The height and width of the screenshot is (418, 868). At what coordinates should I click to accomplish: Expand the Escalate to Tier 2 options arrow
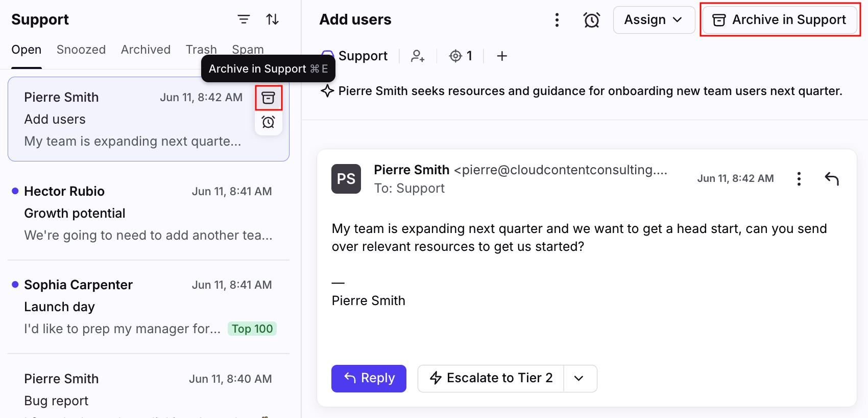click(x=580, y=379)
